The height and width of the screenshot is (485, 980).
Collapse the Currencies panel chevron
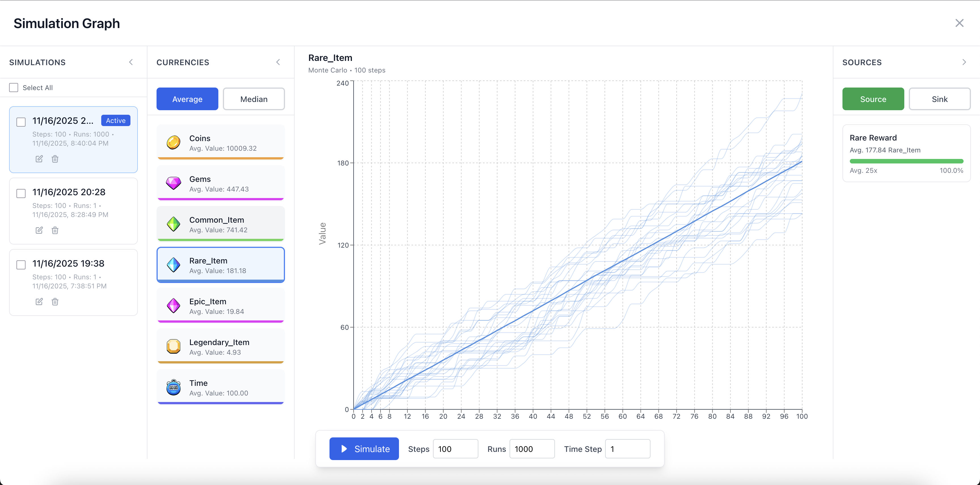[278, 62]
